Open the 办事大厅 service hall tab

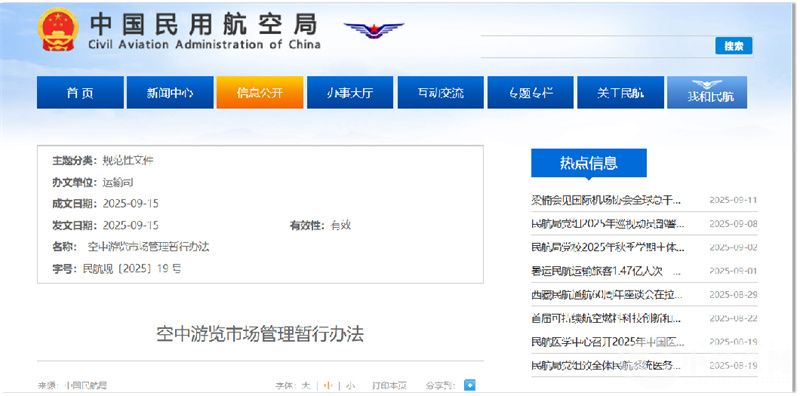pos(350,92)
